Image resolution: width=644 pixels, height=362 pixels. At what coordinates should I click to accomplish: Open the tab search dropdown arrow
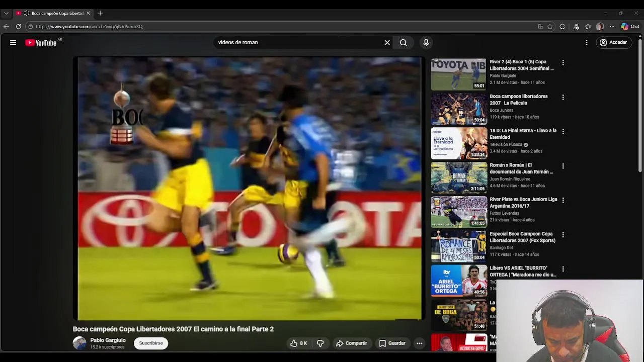[6, 13]
